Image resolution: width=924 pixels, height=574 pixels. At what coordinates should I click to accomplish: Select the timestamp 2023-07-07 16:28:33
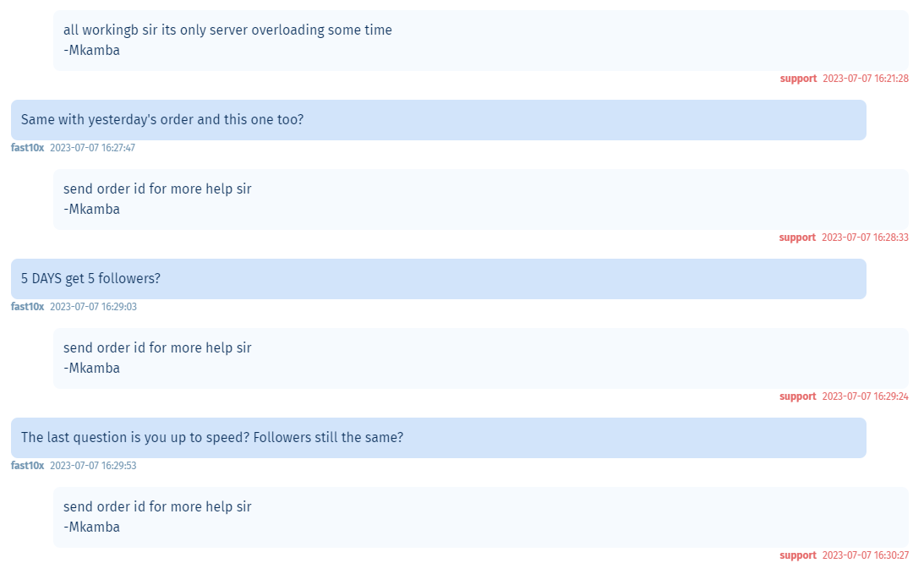tap(865, 238)
